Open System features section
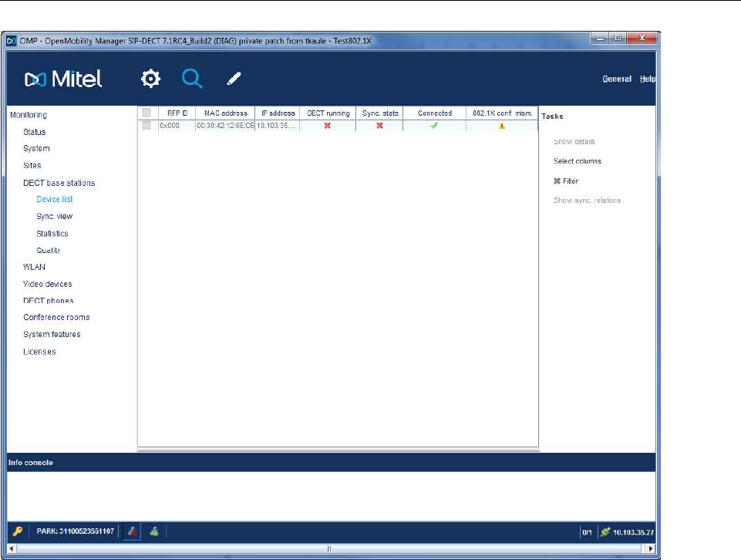The width and height of the screenshot is (741, 560). (x=52, y=334)
